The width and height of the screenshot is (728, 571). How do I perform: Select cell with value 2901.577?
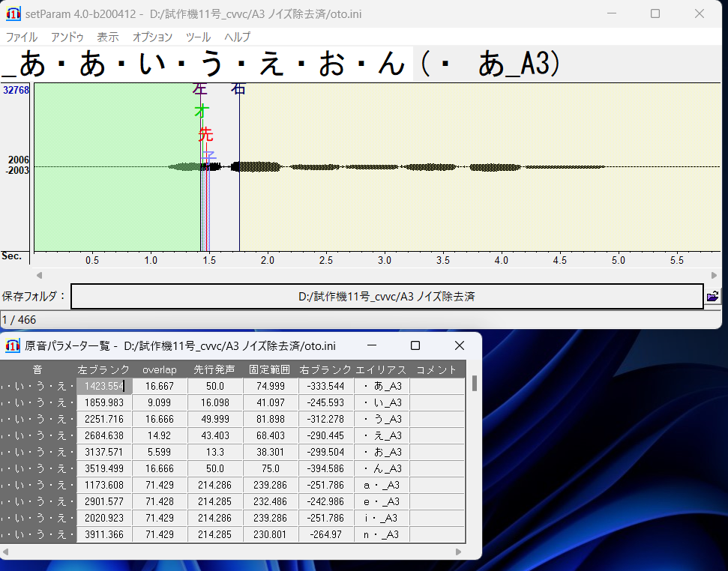[x=104, y=501]
